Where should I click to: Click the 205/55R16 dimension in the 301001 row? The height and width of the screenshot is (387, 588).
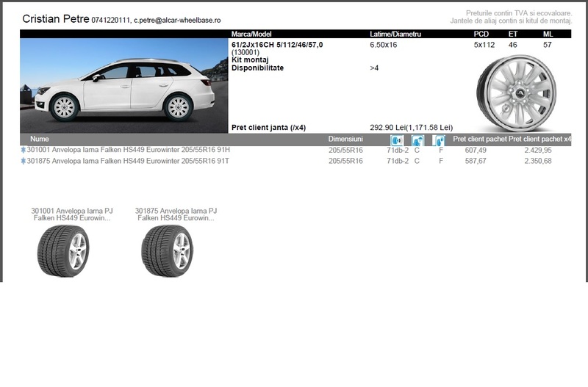click(345, 151)
